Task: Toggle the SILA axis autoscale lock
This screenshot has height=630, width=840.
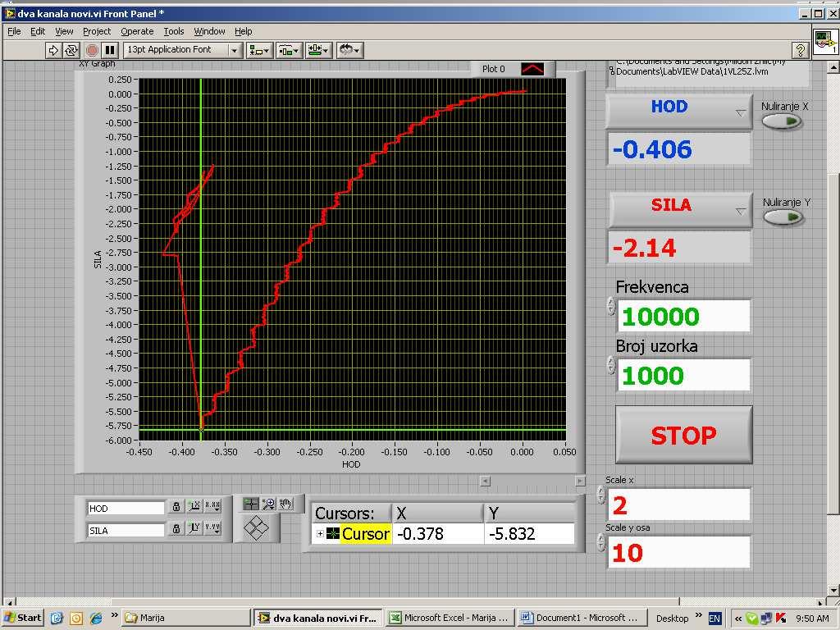Action: tap(176, 529)
